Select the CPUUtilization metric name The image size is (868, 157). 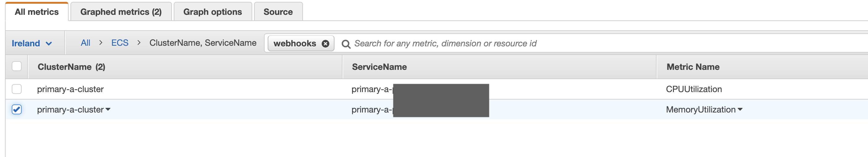pos(694,89)
